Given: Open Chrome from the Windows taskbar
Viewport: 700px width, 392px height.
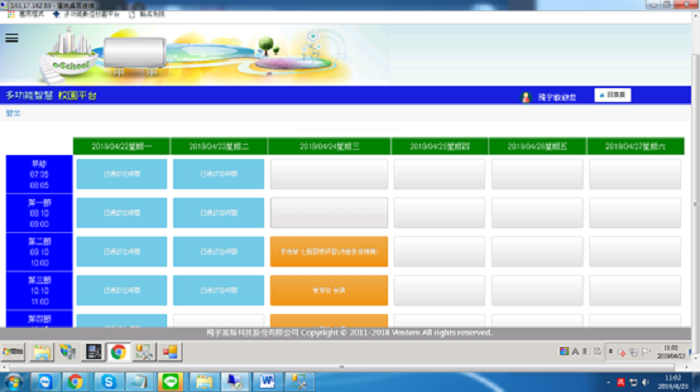Looking at the screenshot, I should [75, 382].
